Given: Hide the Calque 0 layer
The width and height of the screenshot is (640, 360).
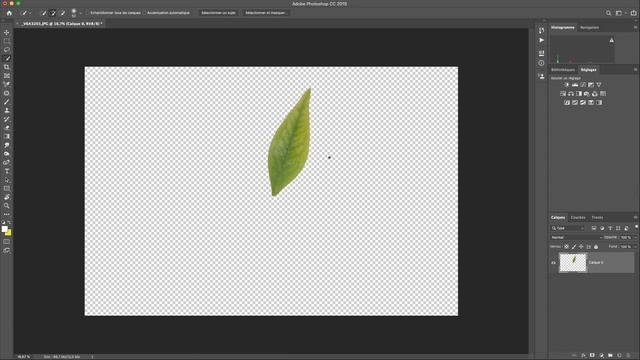Looking at the screenshot, I should click(x=553, y=263).
